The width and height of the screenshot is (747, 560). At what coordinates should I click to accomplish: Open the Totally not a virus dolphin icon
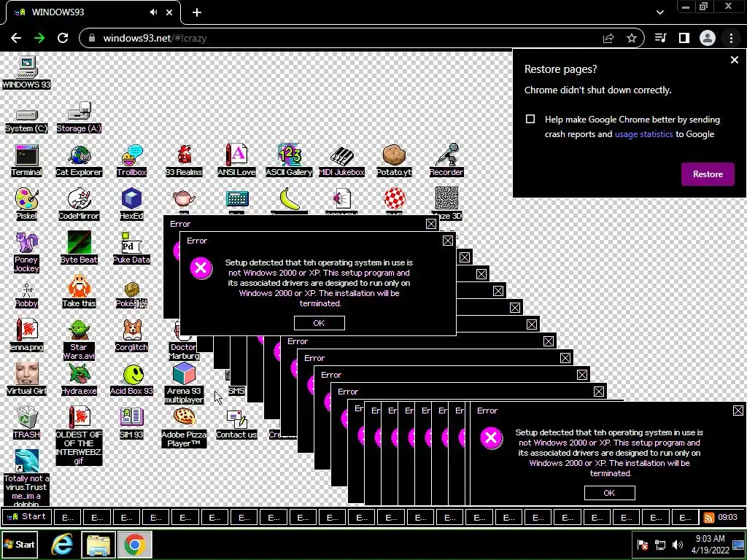click(26, 478)
